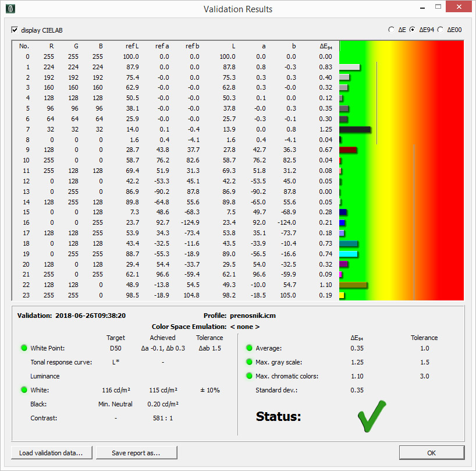
Task: Select the ΔE00 radio button
Action: pyautogui.click(x=440, y=30)
